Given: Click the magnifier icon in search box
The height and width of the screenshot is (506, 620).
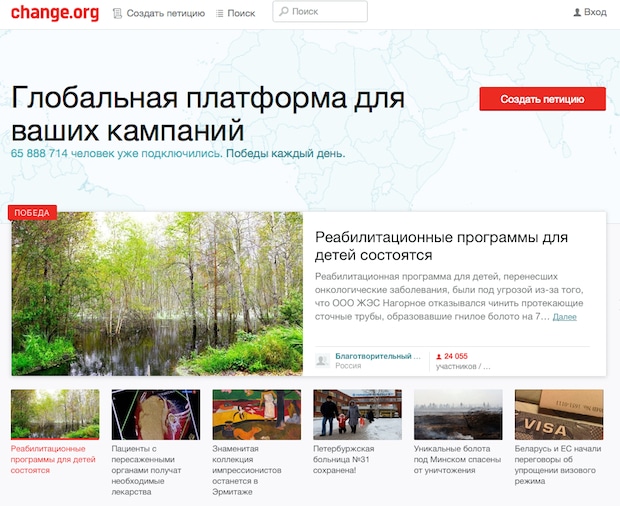Looking at the screenshot, I should tap(284, 11).
